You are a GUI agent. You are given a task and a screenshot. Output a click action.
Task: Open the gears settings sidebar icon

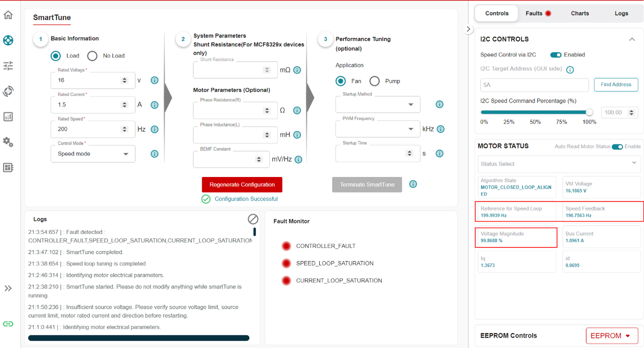[8, 141]
